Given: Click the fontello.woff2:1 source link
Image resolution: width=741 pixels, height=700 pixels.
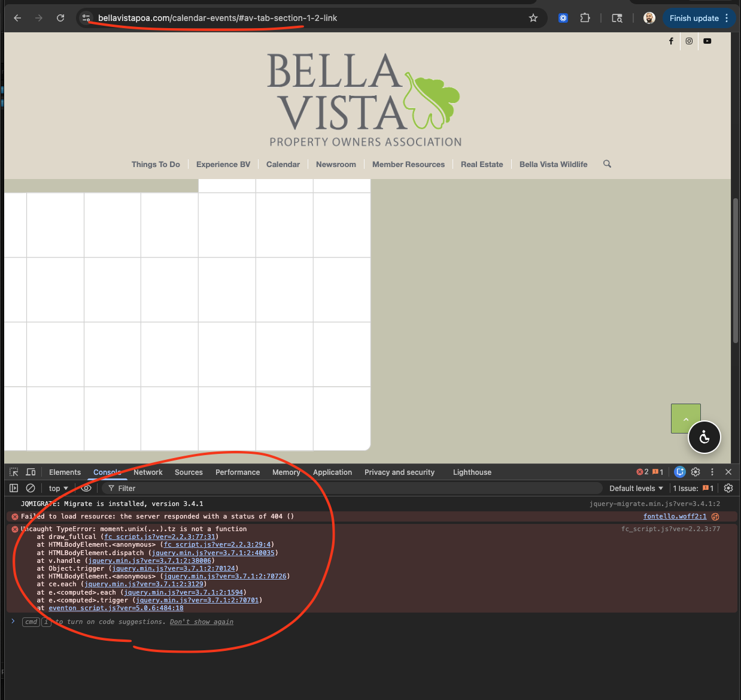Looking at the screenshot, I should coord(675,517).
